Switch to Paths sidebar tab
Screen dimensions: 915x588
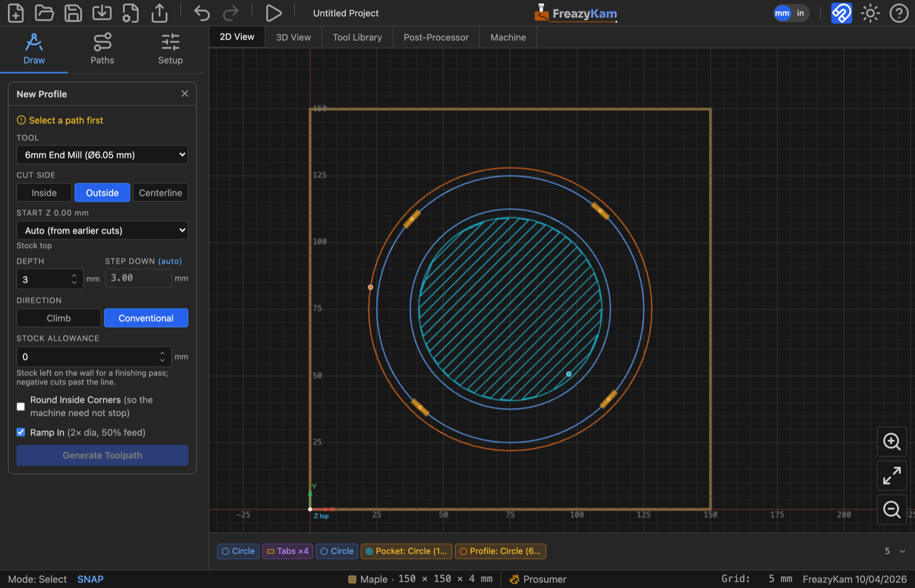point(102,49)
